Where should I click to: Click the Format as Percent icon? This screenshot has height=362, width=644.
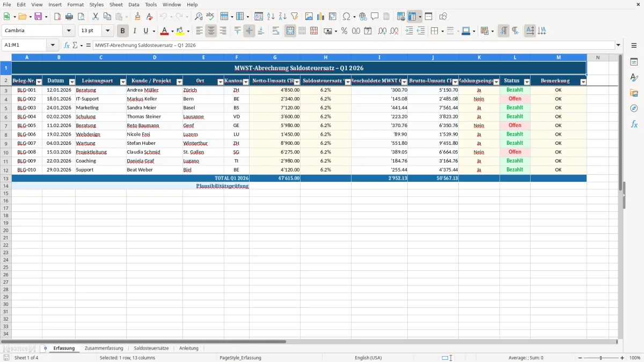coord(344,31)
